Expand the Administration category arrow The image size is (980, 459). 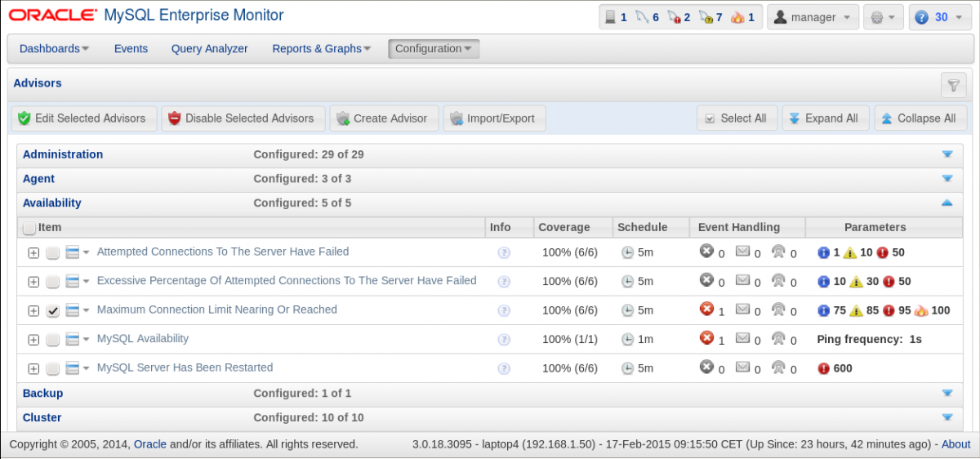[x=947, y=154]
